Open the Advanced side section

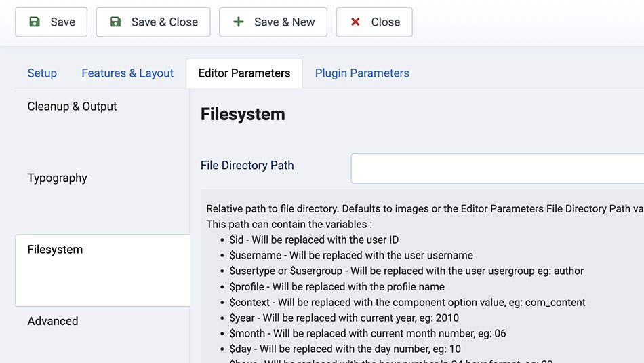[x=53, y=321]
